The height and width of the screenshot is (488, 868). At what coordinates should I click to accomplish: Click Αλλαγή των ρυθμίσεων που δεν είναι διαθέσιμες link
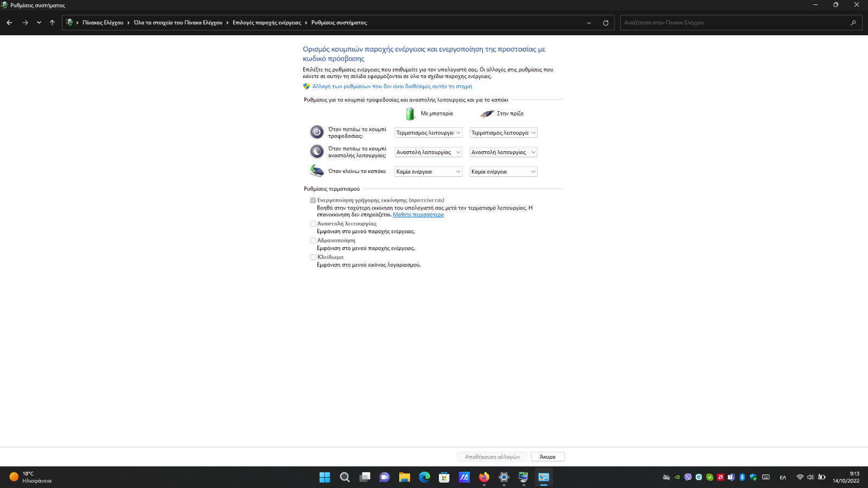coord(392,86)
